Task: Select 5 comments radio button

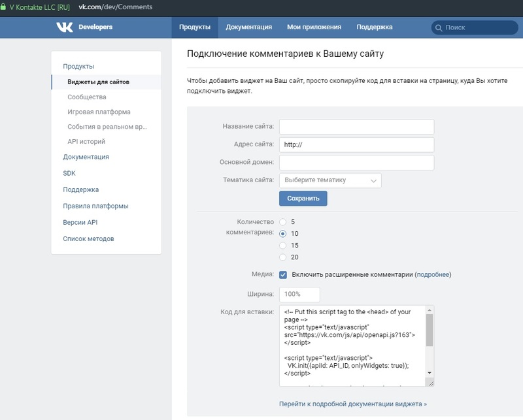Action: pyautogui.click(x=283, y=222)
